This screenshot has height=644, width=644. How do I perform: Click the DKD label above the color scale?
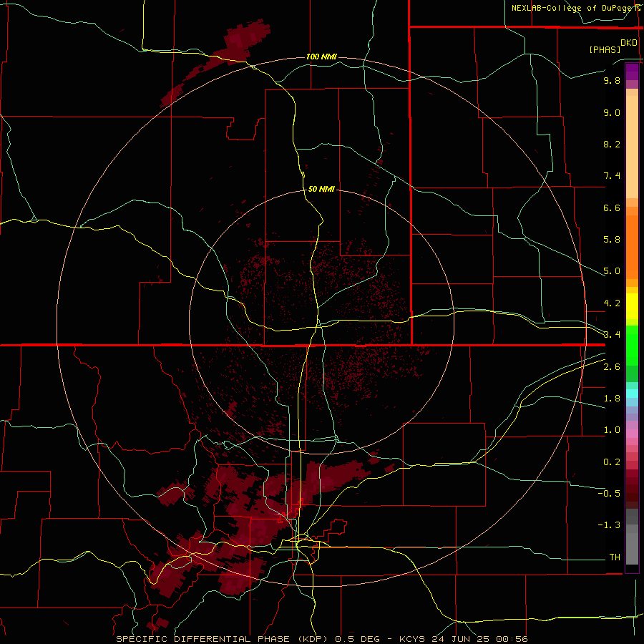629,43
